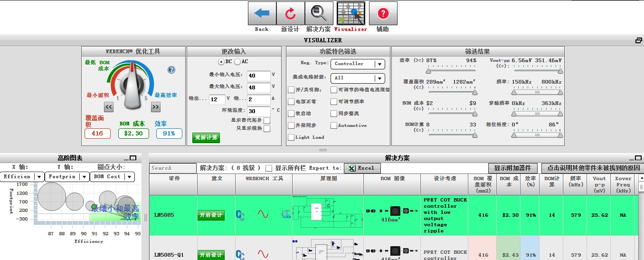Step optimizer knob right with >> button
The height and width of the screenshot is (260, 644).
click(155, 107)
